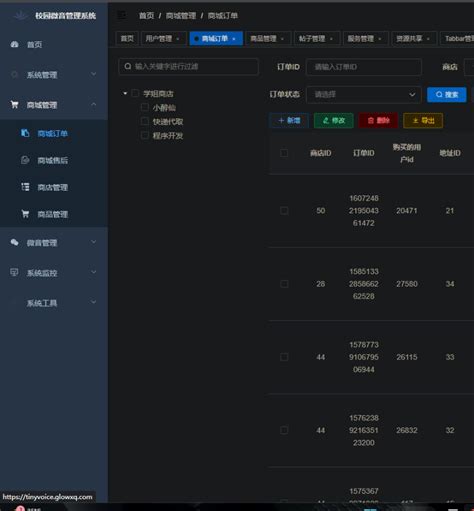474x511 pixels.
Task: Expand the 系统工具 sidebar menu
Action: (94, 302)
